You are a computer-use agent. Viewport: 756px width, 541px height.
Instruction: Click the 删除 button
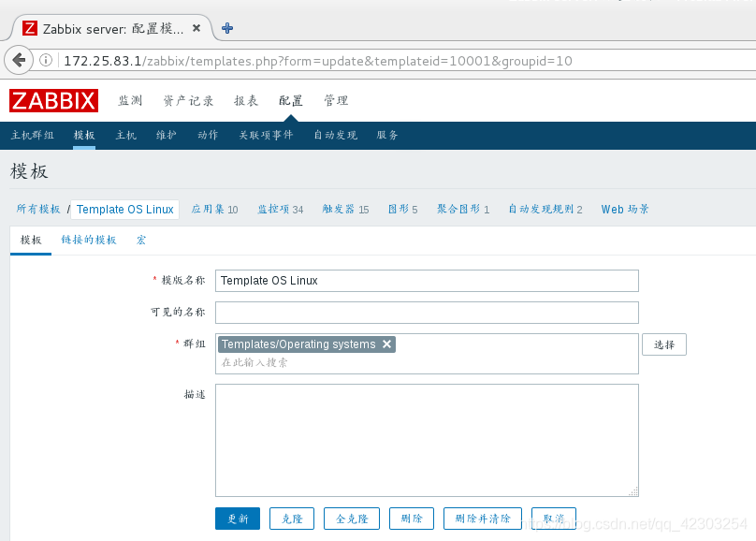[x=412, y=519]
